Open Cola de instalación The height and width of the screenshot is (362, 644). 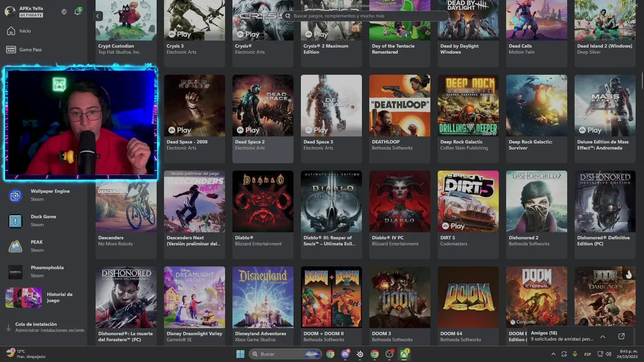coord(43,327)
